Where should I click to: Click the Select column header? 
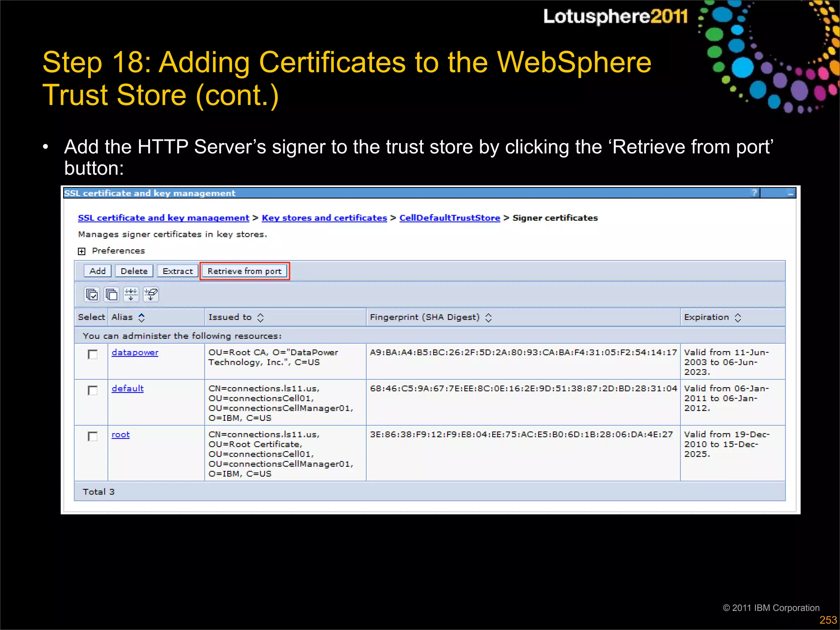pyautogui.click(x=91, y=317)
